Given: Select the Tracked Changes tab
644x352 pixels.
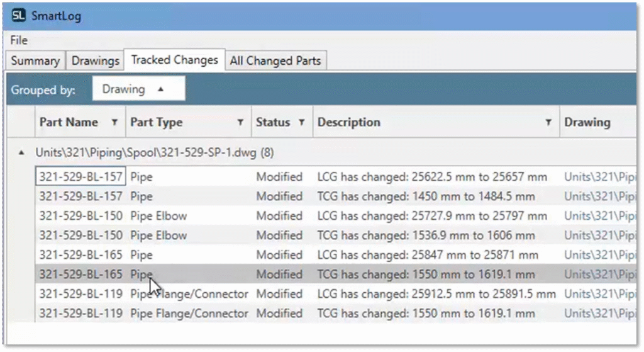Looking at the screenshot, I should (x=175, y=60).
